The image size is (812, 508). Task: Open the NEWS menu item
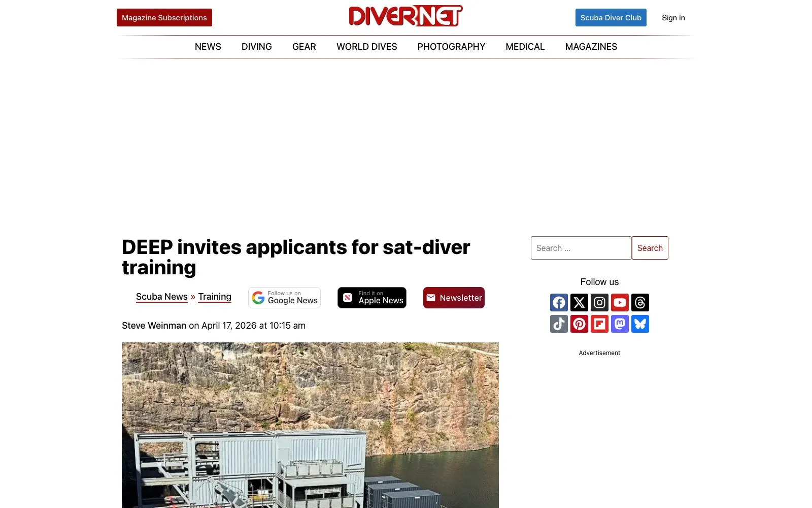[x=208, y=47]
